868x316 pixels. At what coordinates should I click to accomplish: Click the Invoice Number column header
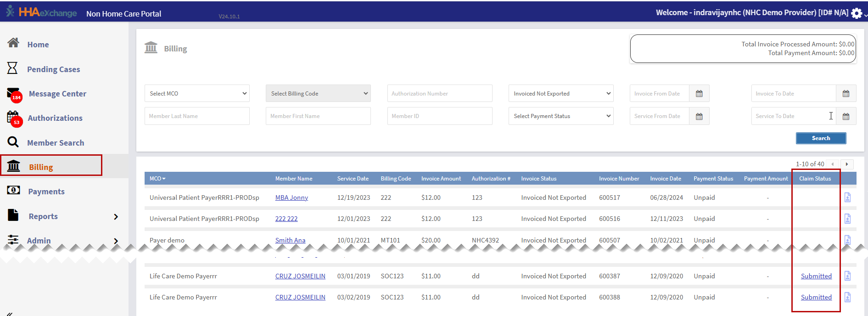pyautogui.click(x=619, y=179)
